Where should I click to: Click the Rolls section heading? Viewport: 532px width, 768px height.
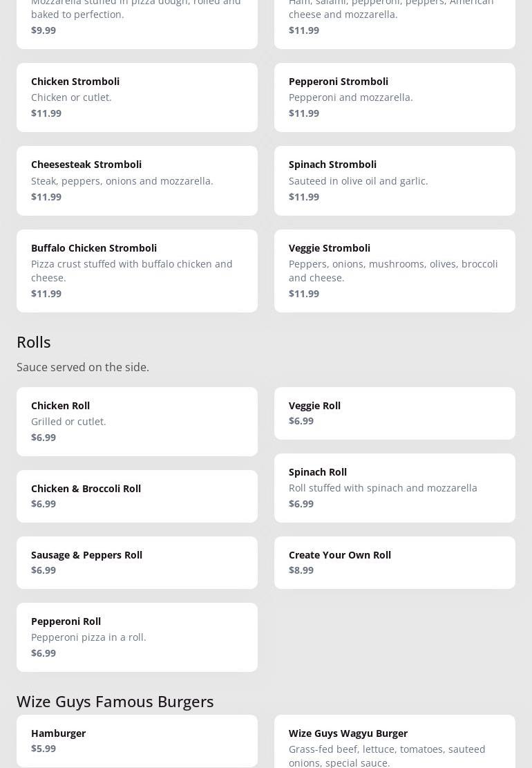coord(34,342)
